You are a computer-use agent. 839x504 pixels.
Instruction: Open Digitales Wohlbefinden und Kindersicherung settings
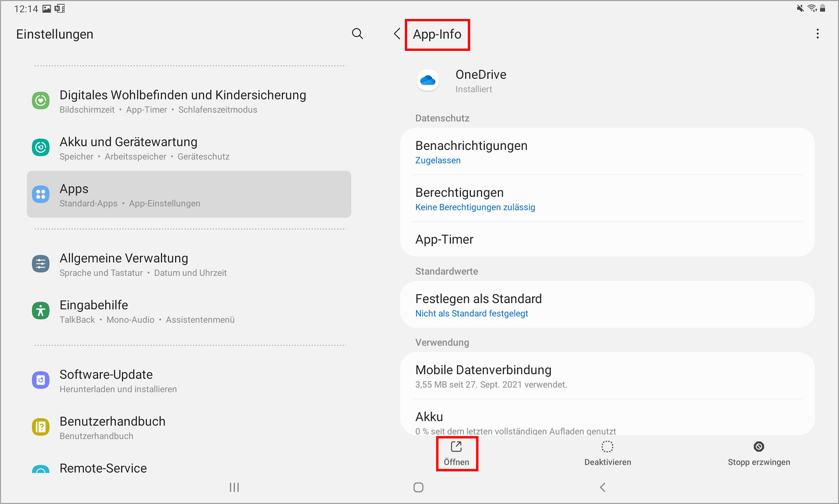click(x=189, y=101)
